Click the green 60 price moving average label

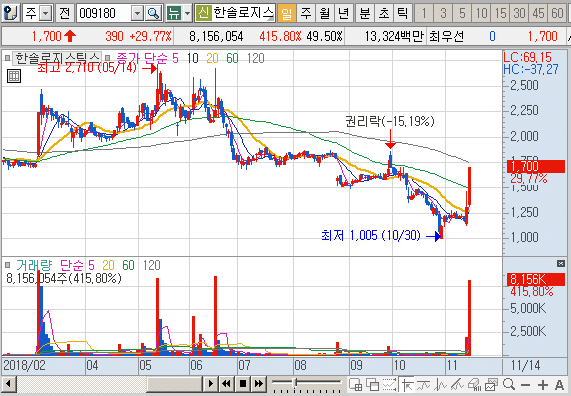[x=232, y=58]
